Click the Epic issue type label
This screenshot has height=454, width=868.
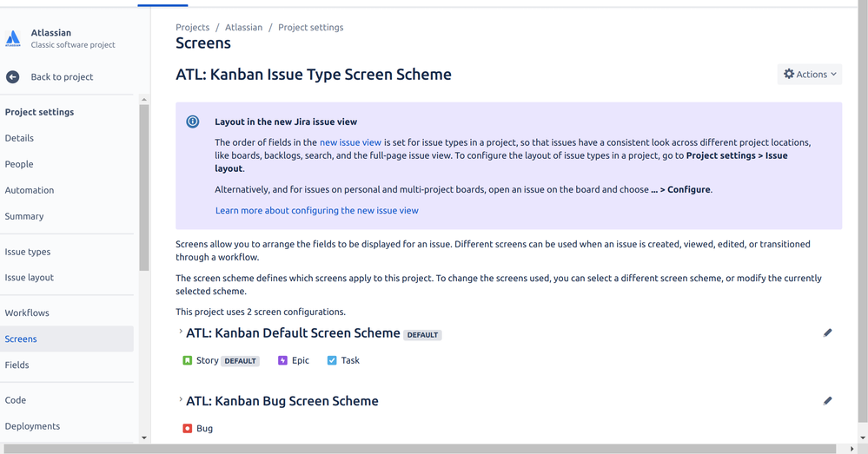[x=301, y=360]
